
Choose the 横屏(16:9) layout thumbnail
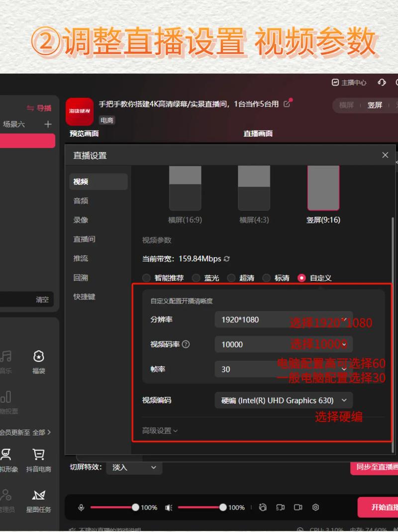click(185, 189)
